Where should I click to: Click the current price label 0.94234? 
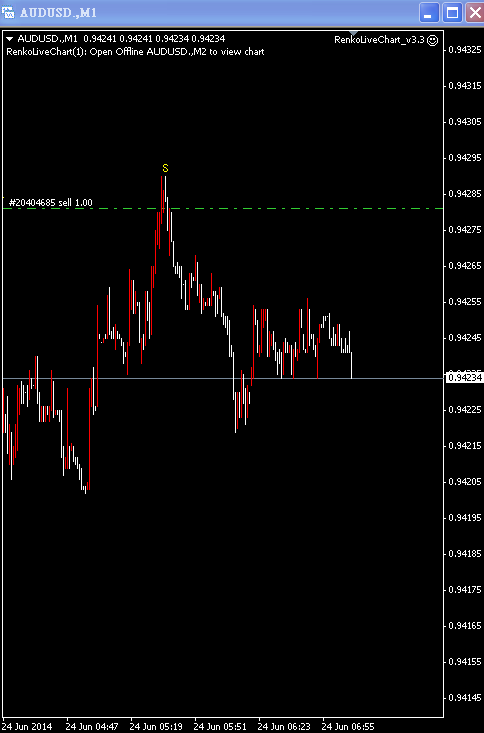[x=465, y=377]
